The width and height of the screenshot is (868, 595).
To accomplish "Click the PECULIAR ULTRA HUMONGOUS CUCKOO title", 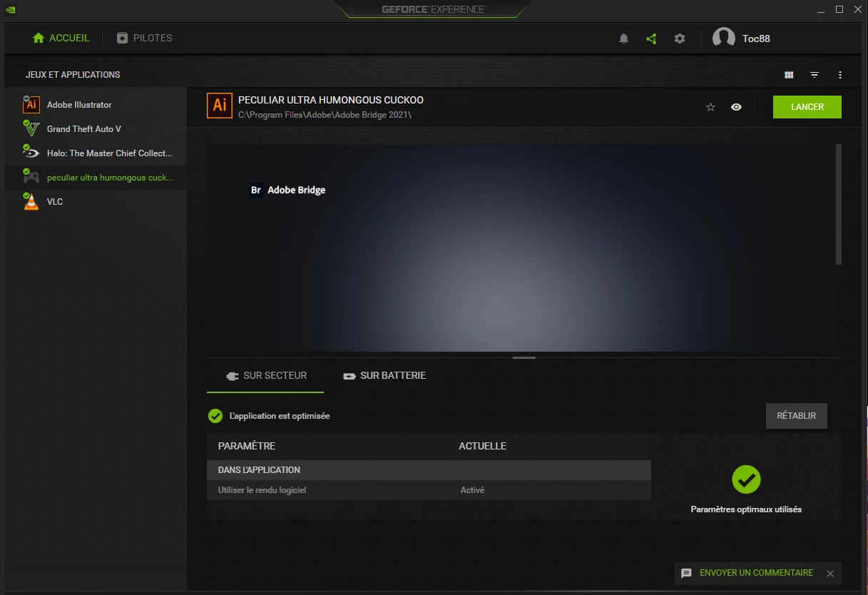I will [331, 100].
